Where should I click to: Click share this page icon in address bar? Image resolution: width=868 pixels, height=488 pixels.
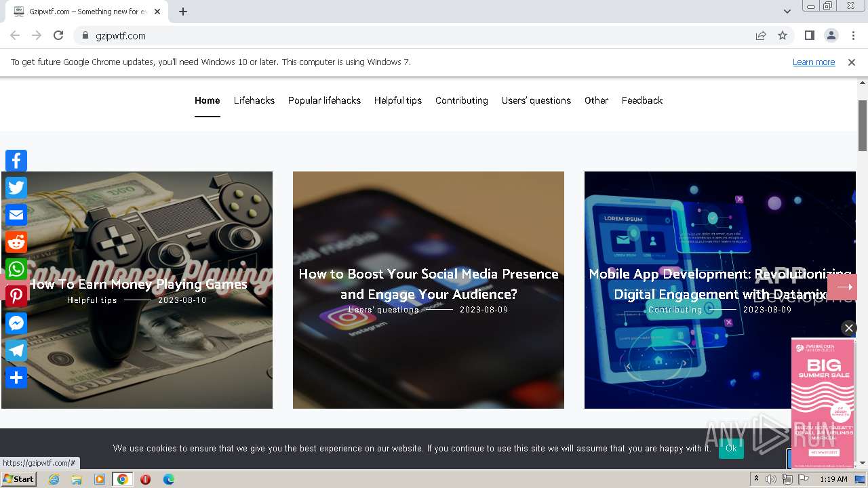[x=761, y=35]
